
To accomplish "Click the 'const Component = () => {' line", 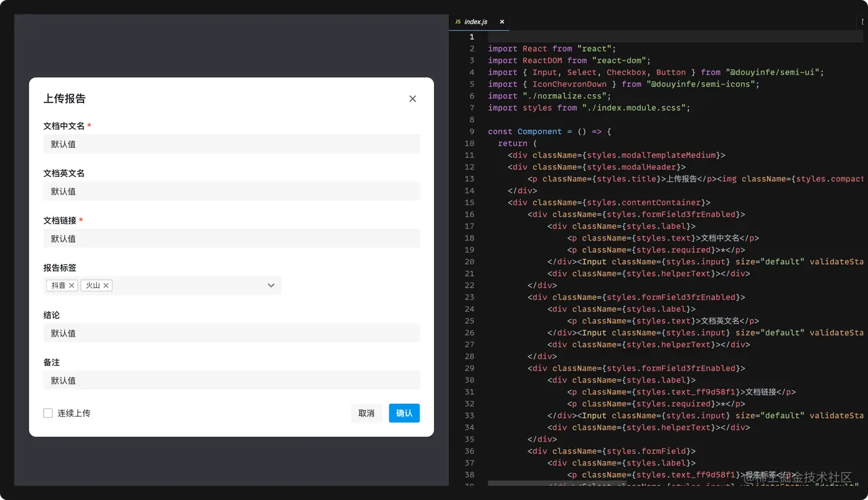I will pyautogui.click(x=550, y=131).
